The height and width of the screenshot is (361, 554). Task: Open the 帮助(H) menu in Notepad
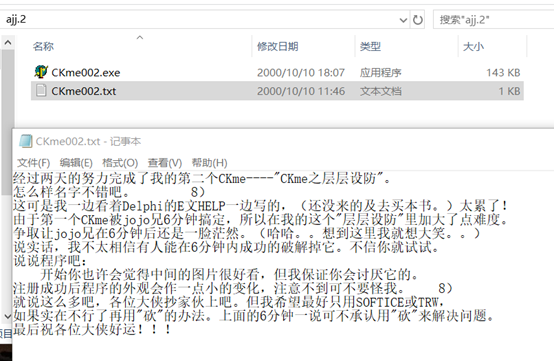click(210, 163)
